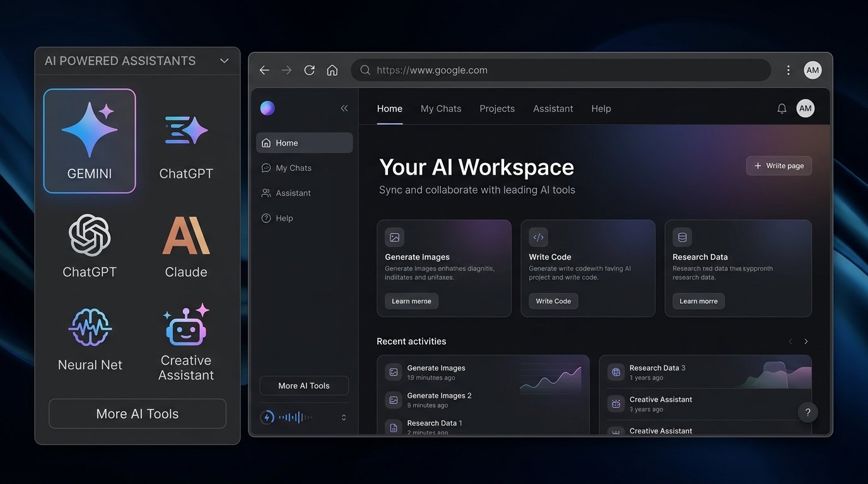Open My Chats in the left sidebar

[293, 168]
